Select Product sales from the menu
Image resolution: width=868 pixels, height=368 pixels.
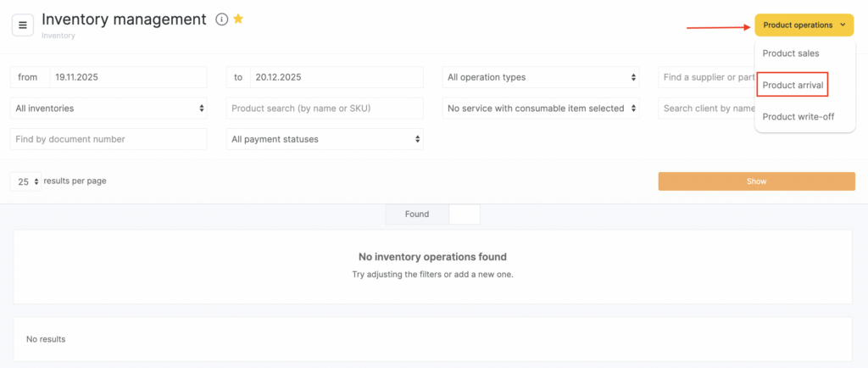click(x=790, y=53)
